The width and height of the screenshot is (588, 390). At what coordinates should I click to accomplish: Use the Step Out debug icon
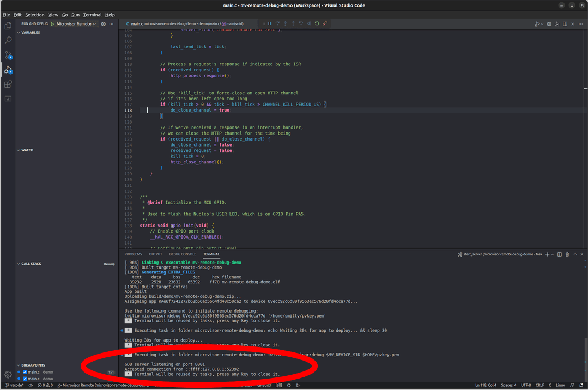293,23
